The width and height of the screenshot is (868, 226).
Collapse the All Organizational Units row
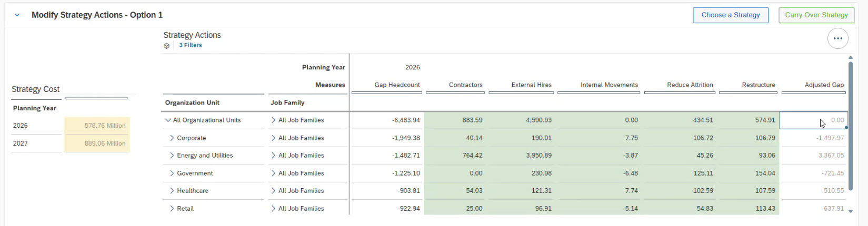point(168,120)
